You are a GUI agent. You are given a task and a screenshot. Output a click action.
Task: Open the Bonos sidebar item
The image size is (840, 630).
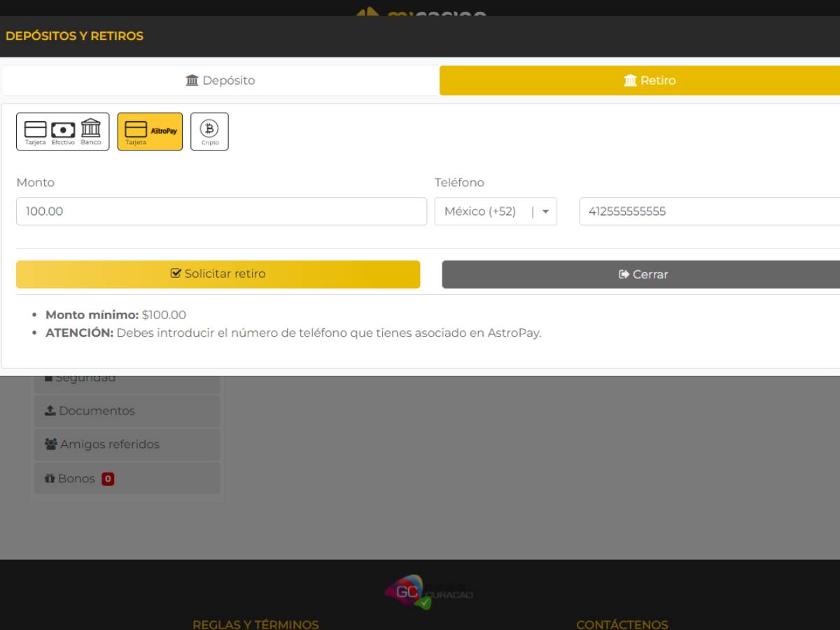pyautogui.click(x=70, y=479)
